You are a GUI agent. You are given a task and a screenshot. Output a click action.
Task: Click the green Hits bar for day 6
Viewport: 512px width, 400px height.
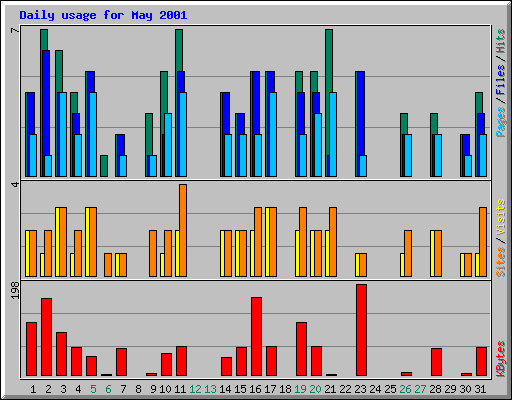(104, 166)
